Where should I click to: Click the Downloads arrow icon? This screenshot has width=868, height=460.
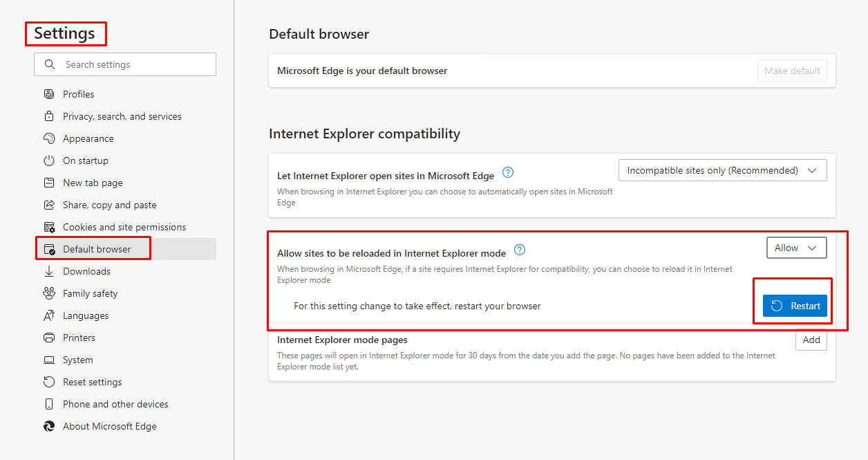coord(48,270)
